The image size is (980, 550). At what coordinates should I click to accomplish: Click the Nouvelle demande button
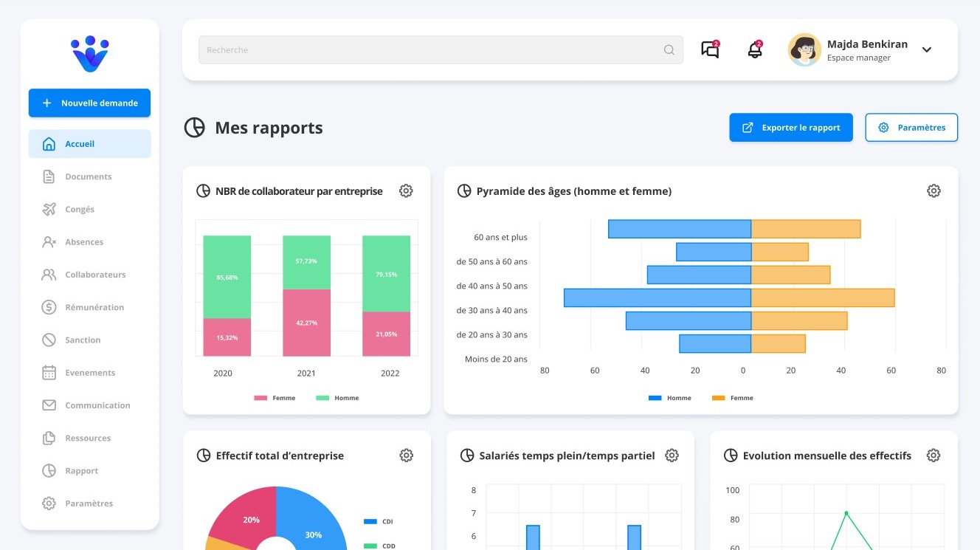tap(89, 103)
